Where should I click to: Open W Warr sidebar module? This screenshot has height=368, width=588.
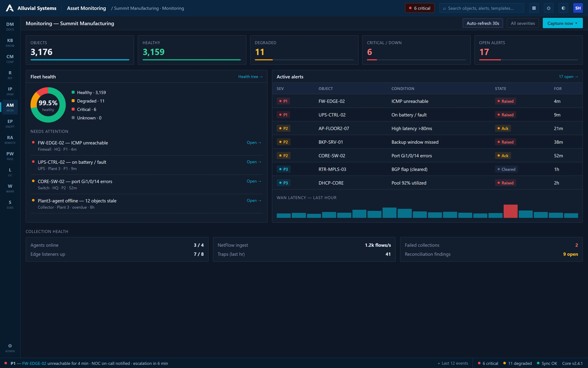[10, 188]
